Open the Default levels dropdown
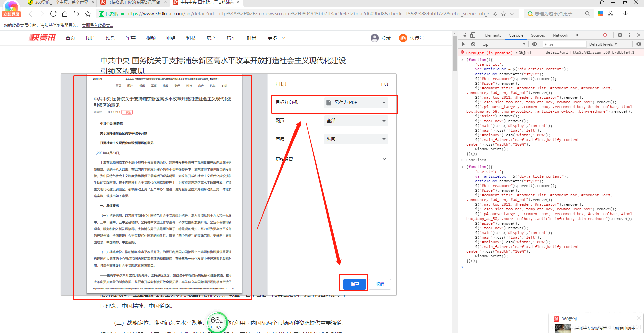This screenshot has width=644, height=333. coord(603,44)
